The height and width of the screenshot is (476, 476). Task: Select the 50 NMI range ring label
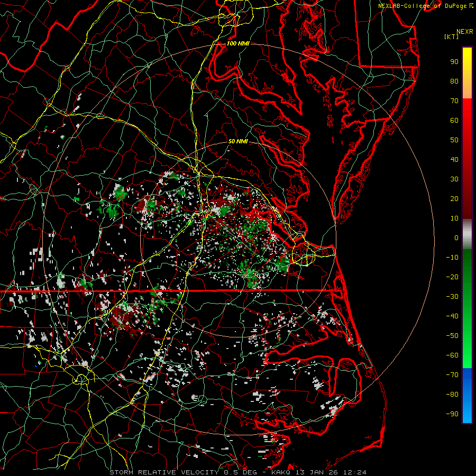click(x=238, y=141)
